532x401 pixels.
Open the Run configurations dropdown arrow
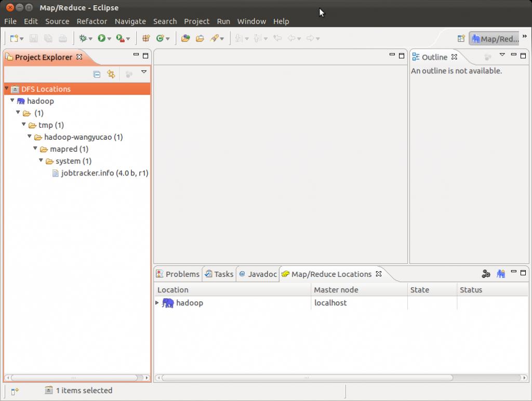click(x=109, y=39)
